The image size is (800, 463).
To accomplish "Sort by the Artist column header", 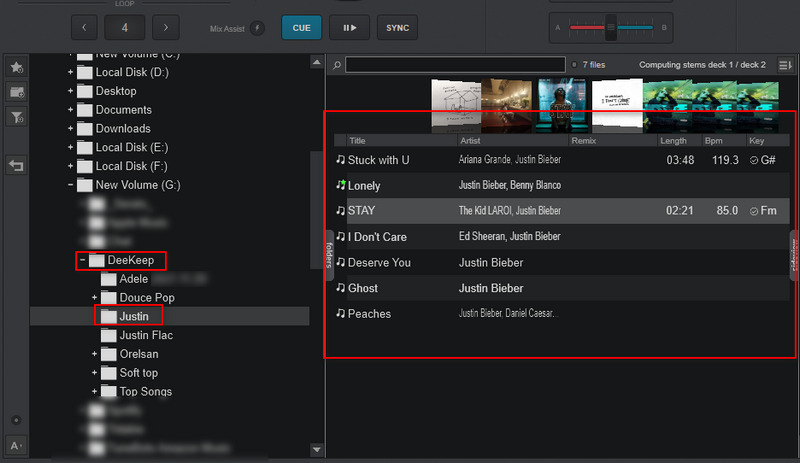I will click(x=513, y=140).
